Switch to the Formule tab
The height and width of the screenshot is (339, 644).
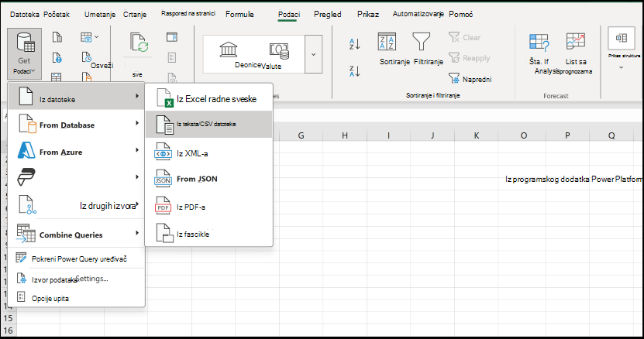point(239,15)
